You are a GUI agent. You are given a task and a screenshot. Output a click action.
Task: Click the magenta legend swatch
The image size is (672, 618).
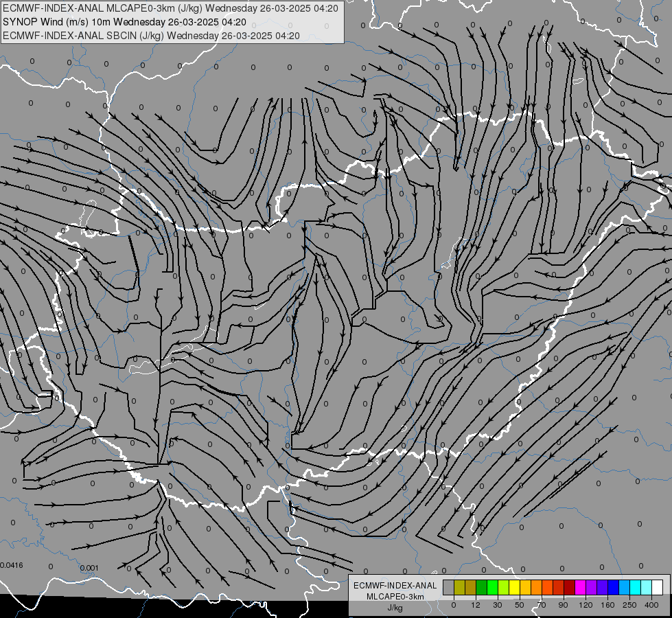tap(580, 587)
